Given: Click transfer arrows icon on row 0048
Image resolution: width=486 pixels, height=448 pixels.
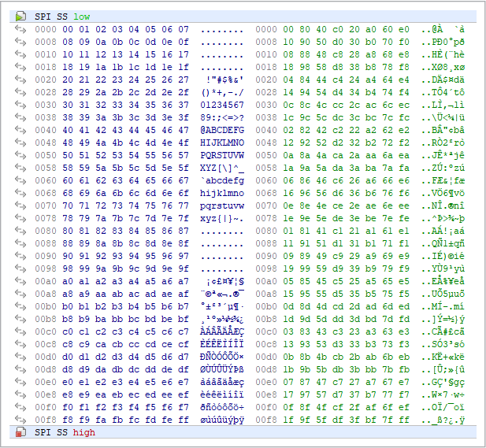Looking at the screenshot, I should tap(20, 143).
